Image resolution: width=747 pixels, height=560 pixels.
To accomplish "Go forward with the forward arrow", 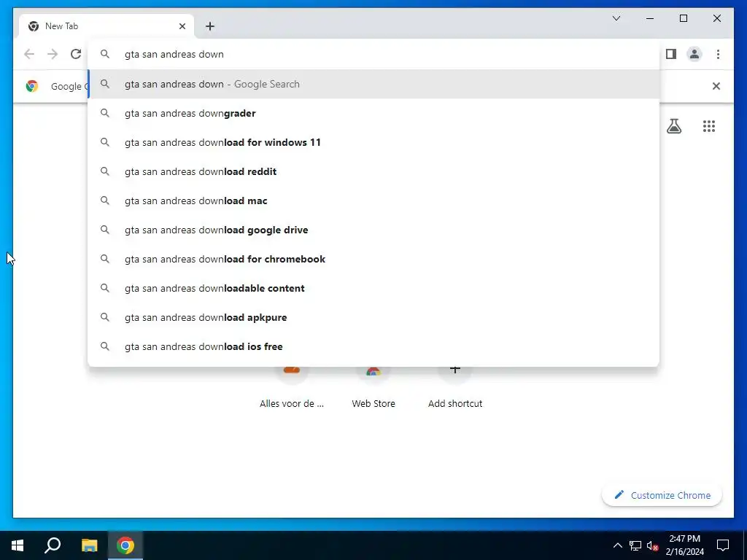I will click(x=53, y=54).
